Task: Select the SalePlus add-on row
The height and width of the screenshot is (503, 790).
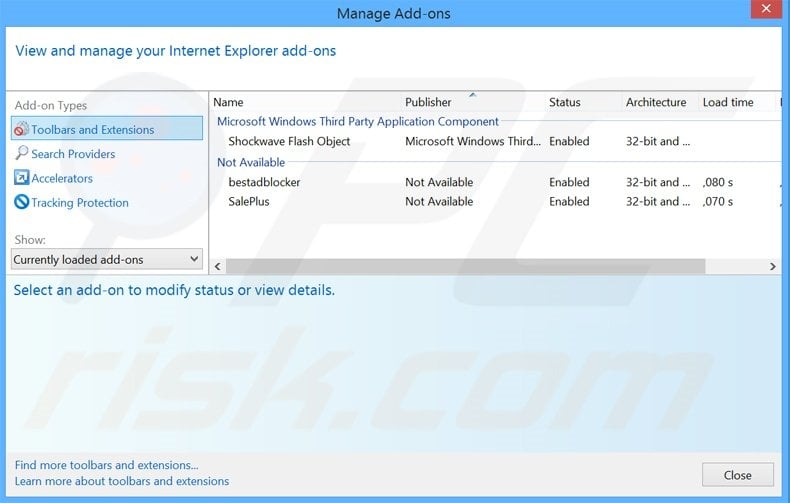Action: [x=496, y=201]
